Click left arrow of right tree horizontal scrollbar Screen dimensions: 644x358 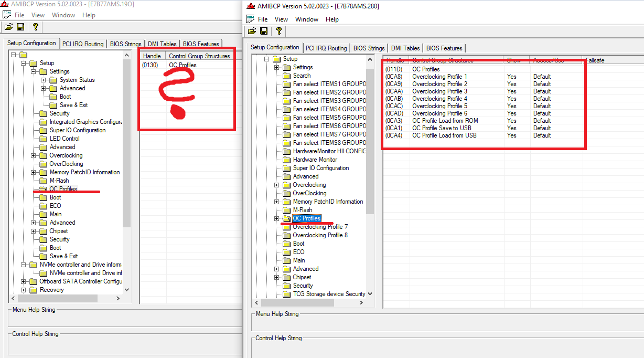pos(257,303)
